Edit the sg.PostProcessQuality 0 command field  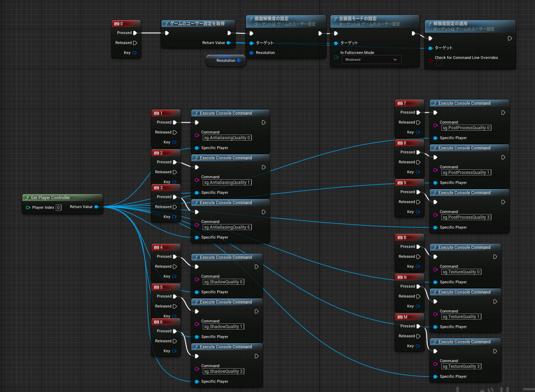pos(466,128)
